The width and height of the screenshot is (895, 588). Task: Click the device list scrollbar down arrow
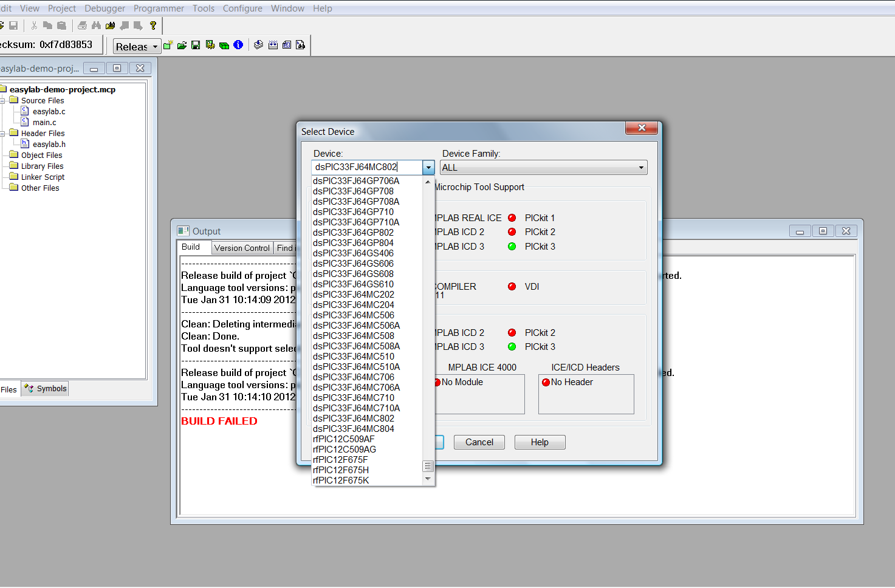[428, 479]
